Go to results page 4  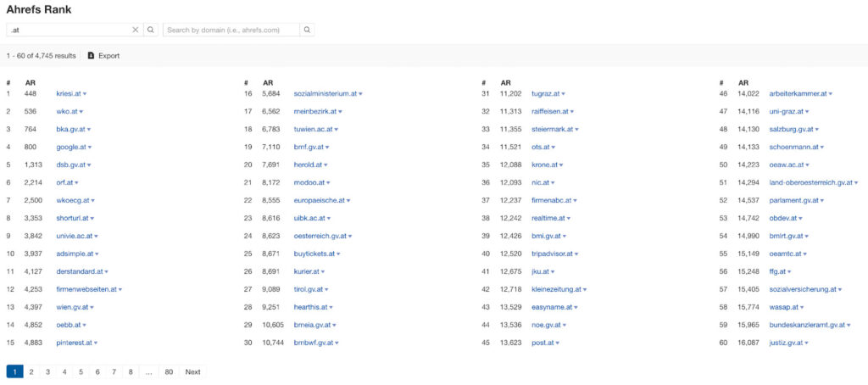pyautogui.click(x=64, y=371)
